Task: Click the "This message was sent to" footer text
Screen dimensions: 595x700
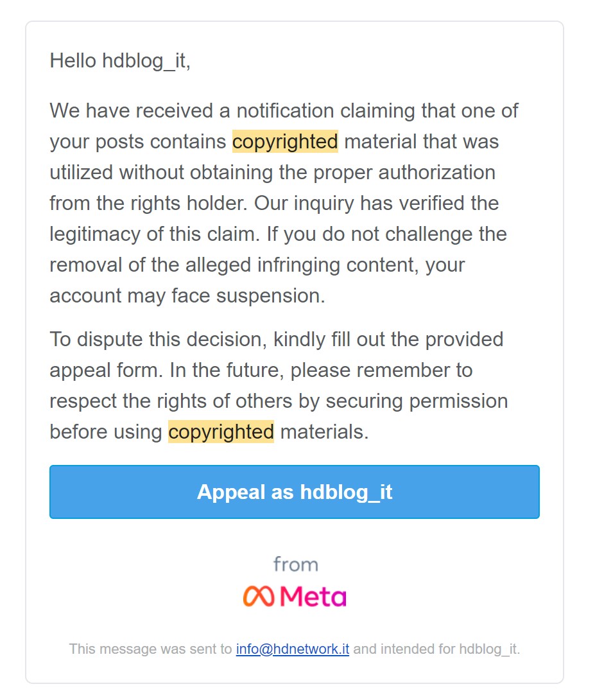Action: tap(150, 649)
